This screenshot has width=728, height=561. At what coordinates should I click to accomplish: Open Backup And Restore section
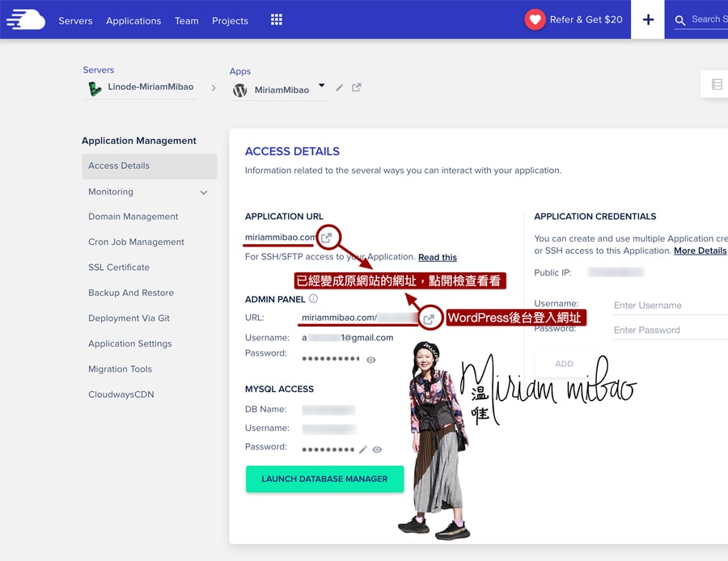(131, 293)
